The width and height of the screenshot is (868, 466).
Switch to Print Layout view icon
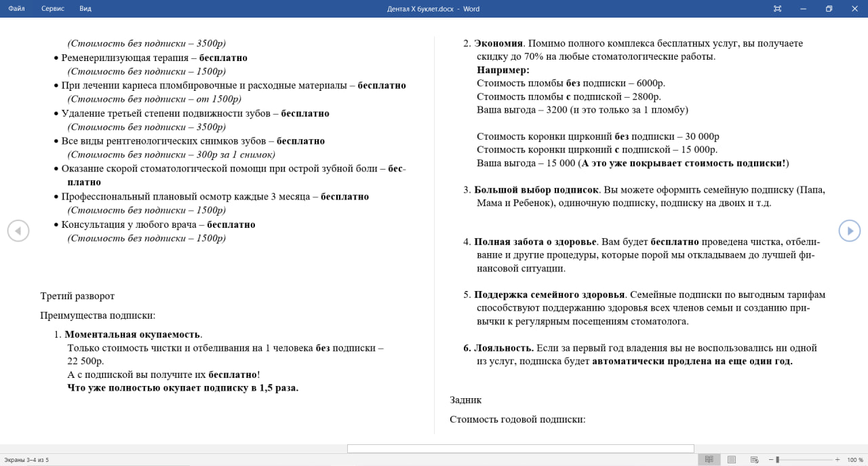732,459
